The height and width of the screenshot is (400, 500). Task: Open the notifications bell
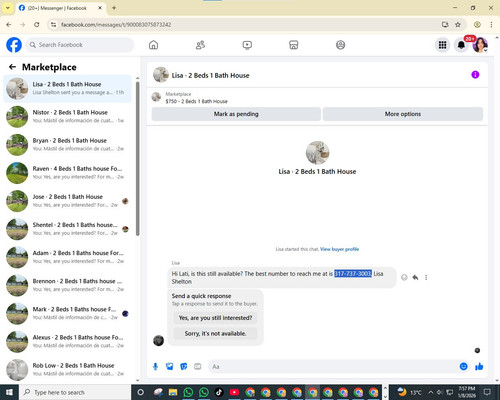click(x=461, y=45)
